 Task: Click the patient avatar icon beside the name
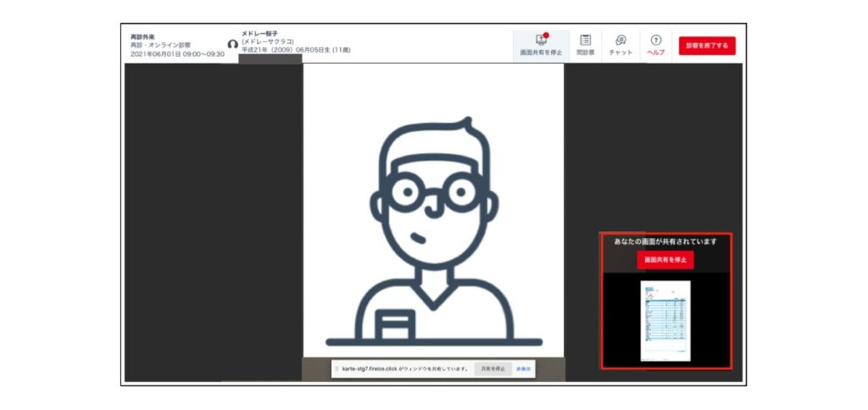232,44
